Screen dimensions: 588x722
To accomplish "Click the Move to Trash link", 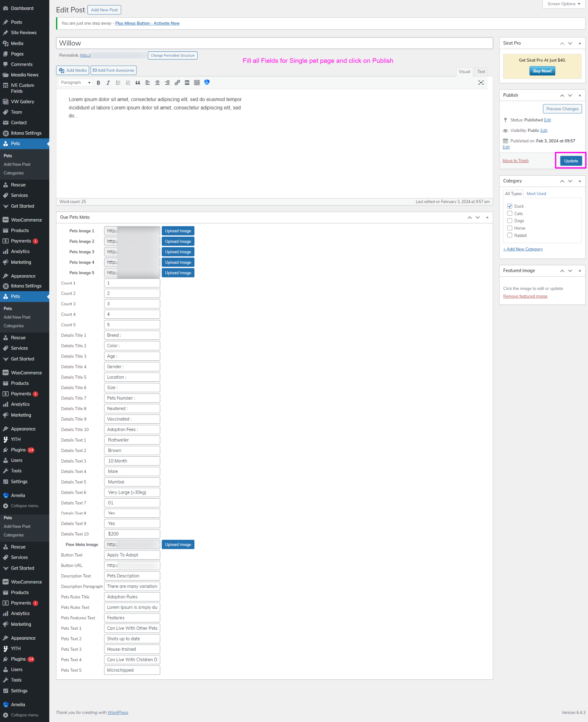I will tap(515, 161).
